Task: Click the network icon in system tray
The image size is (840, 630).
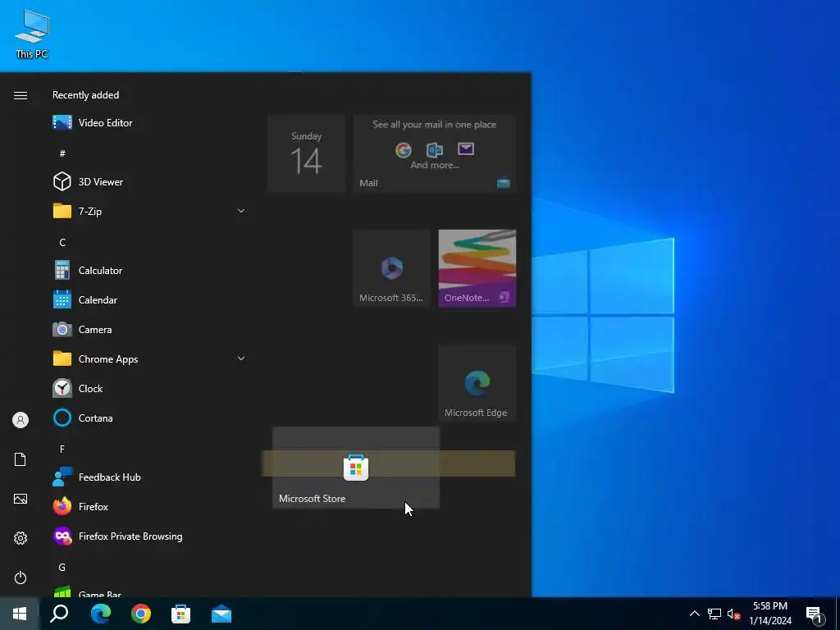Action: [714, 614]
